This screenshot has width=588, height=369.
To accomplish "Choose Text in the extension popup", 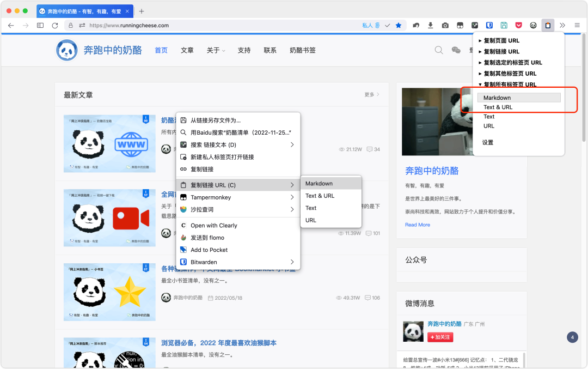I will pyautogui.click(x=519, y=116).
